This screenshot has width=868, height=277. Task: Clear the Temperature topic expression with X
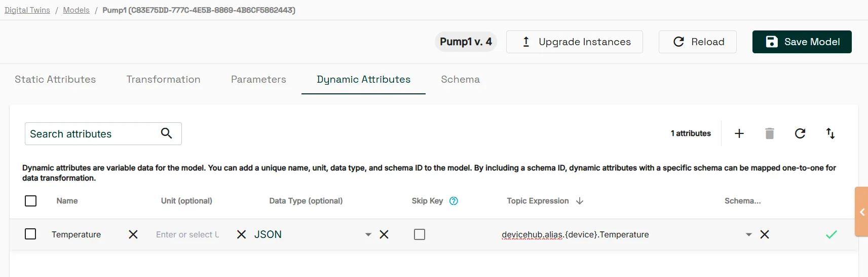765,234
